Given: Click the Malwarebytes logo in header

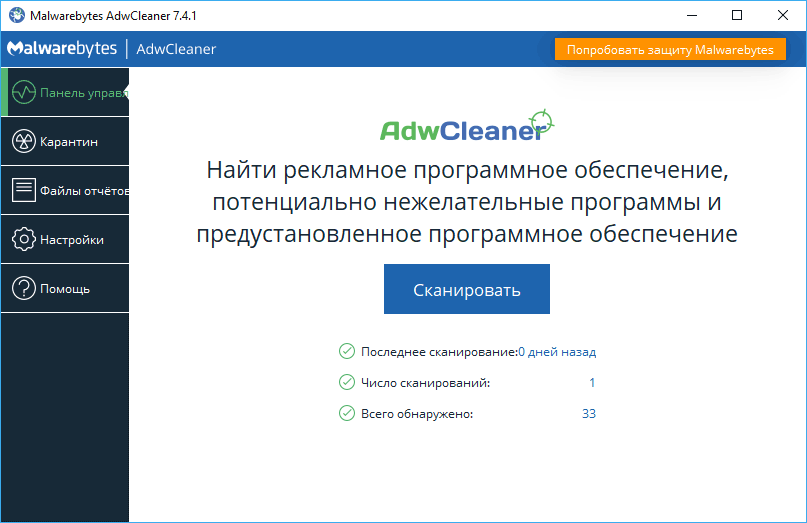Looking at the screenshot, I should tap(62, 48).
